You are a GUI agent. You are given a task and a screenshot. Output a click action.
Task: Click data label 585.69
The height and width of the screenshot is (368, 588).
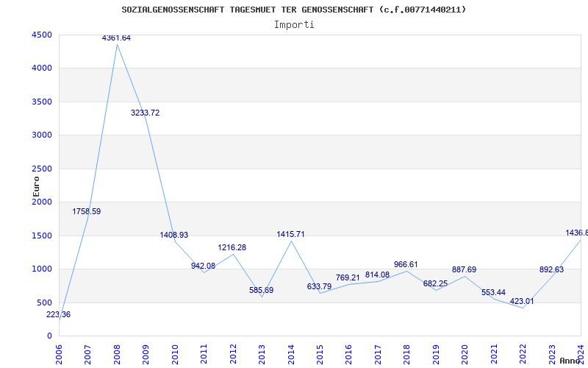click(262, 290)
